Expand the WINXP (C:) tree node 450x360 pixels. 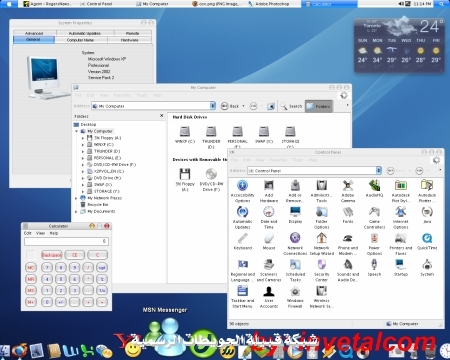(83, 145)
